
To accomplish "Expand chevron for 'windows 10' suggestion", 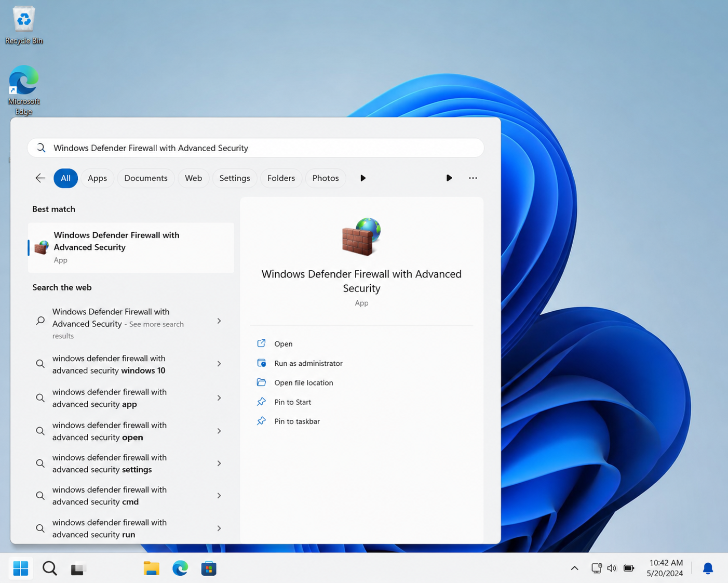I will click(219, 364).
